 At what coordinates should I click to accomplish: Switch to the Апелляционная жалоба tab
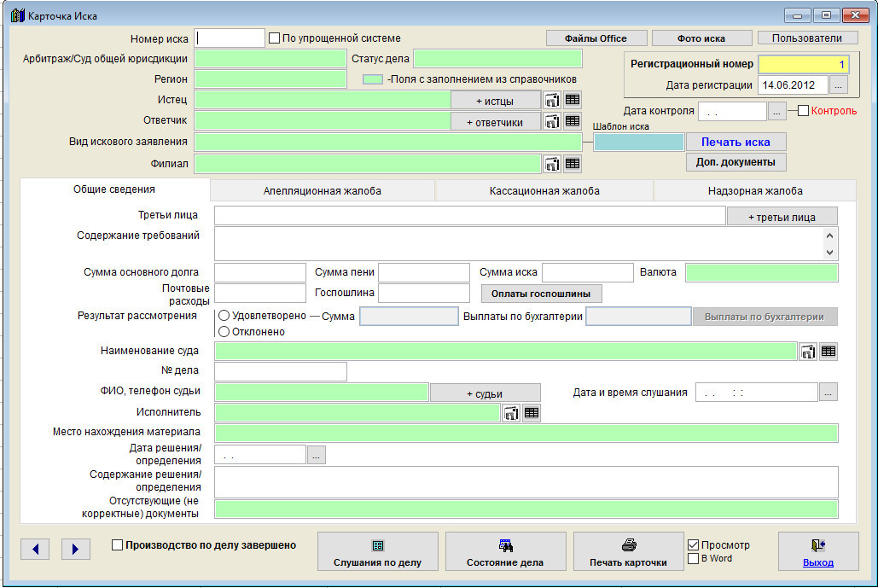tap(322, 191)
